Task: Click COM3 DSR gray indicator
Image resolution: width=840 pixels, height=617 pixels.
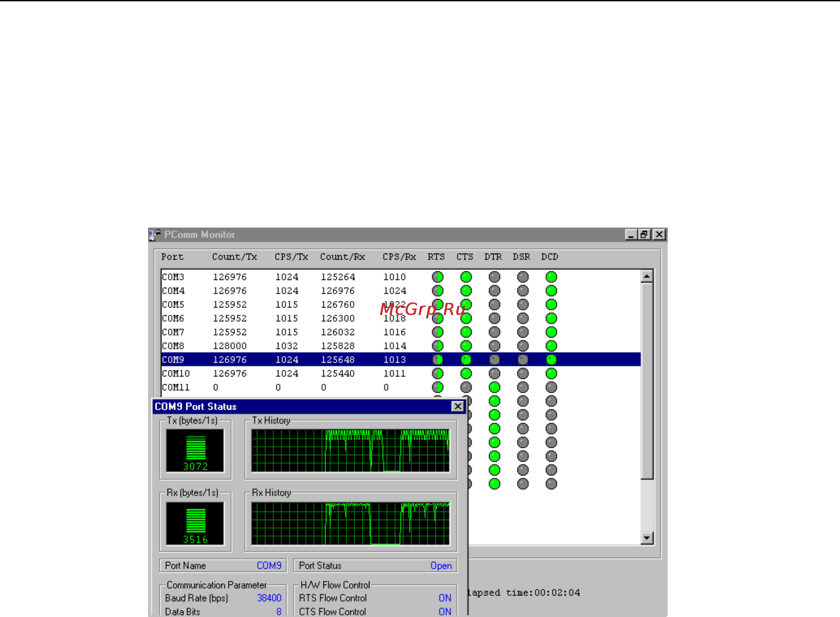Action: [x=523, y=277]
